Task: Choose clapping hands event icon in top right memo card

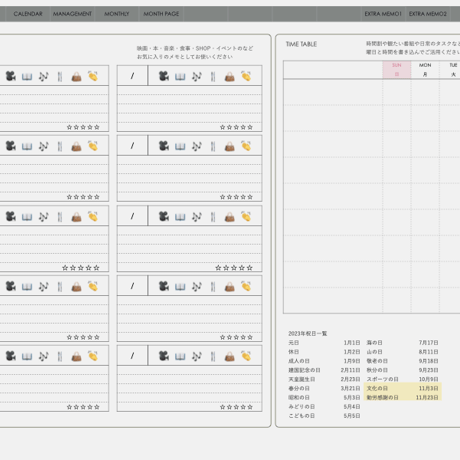Action: 246,76
